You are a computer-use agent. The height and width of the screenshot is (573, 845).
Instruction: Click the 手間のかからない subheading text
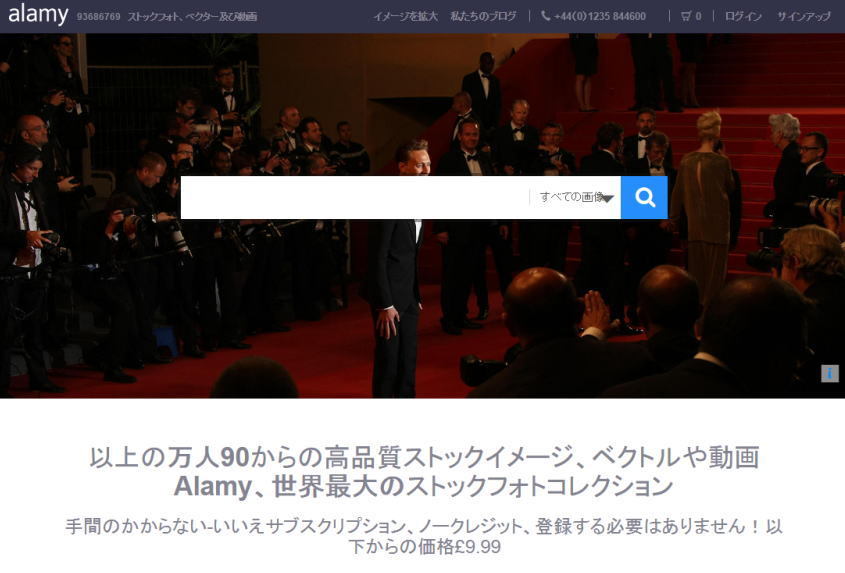click(x=422, y=526)
